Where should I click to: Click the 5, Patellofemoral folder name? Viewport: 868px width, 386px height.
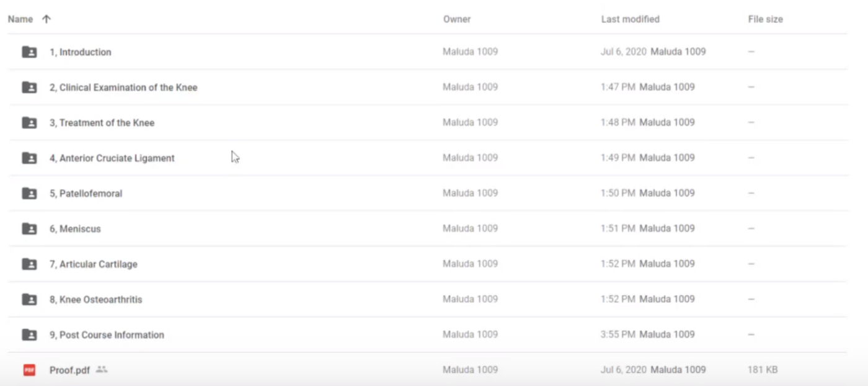tap(86, 194)
